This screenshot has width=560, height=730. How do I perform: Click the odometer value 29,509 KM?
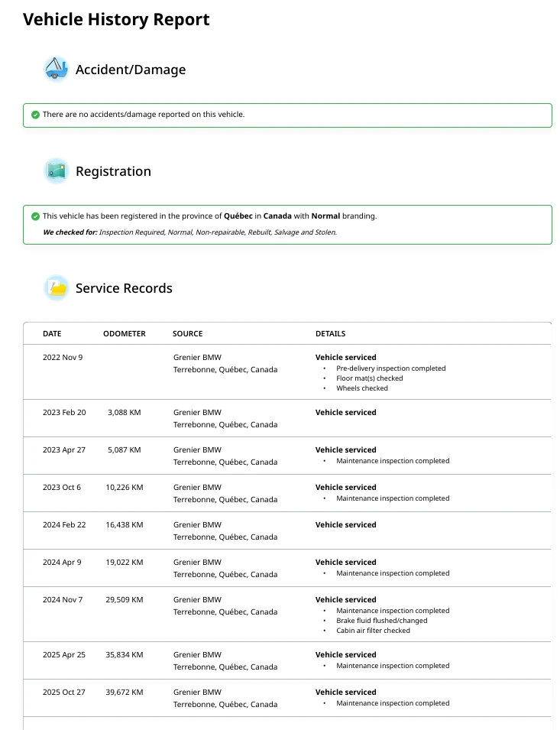[125, 599]
